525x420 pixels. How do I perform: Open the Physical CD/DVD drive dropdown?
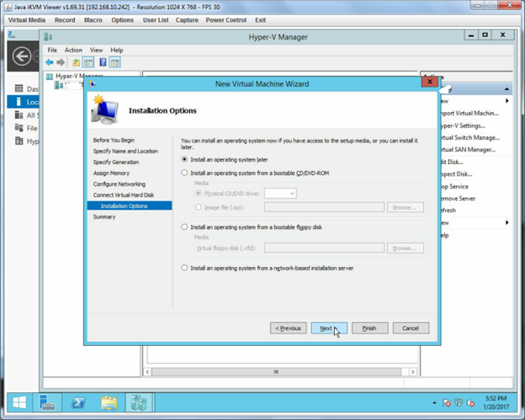(280, 194)
